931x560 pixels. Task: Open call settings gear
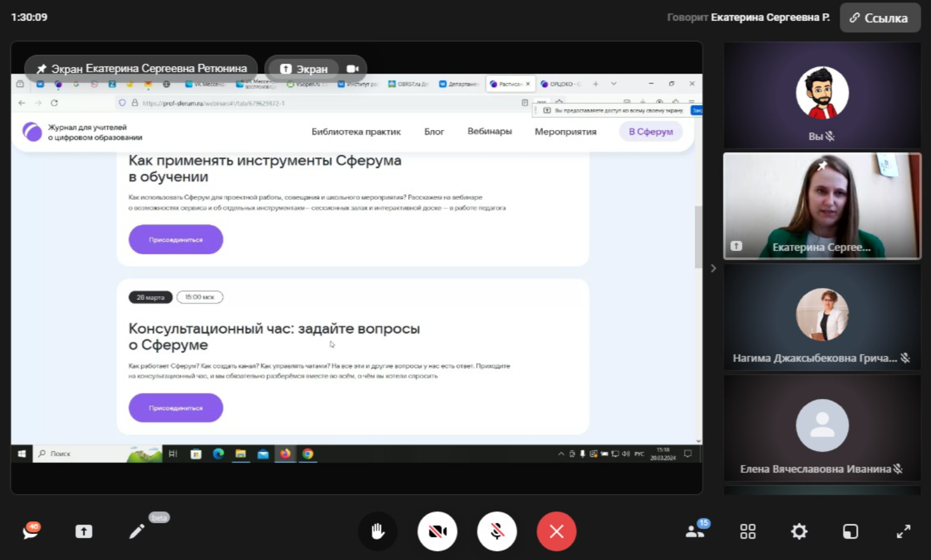799,531
